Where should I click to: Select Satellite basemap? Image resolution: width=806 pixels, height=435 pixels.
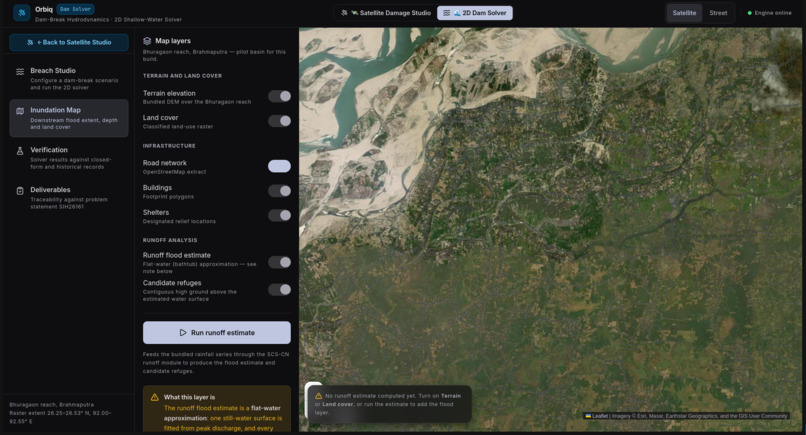684,13
